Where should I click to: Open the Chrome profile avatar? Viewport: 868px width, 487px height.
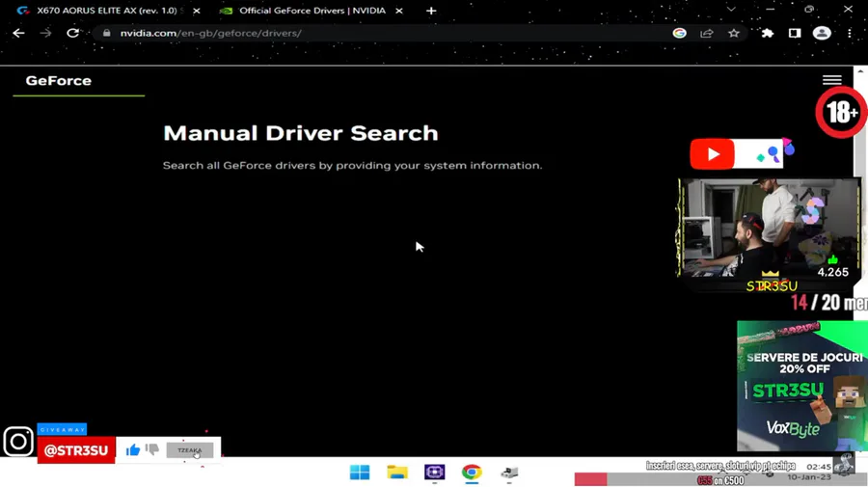pyautogui.click(x=822, y=33)
